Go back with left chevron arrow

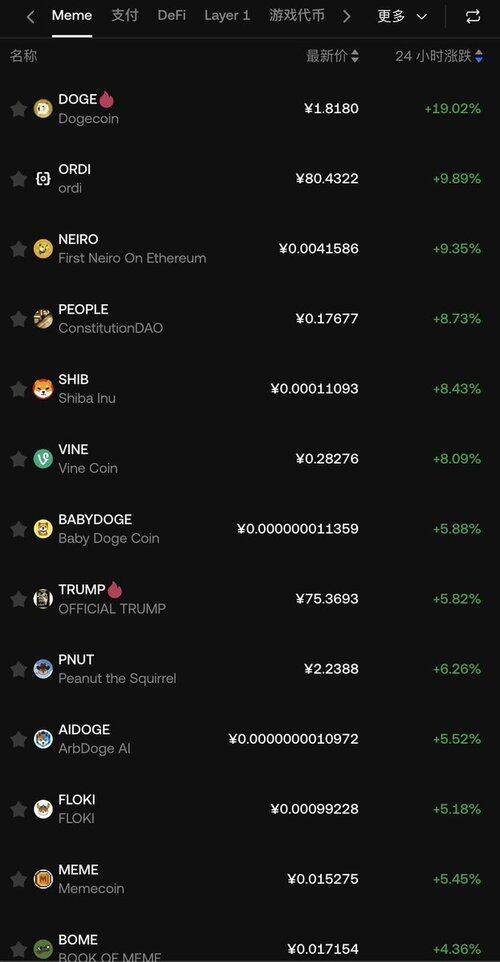(x=31, y=17)
